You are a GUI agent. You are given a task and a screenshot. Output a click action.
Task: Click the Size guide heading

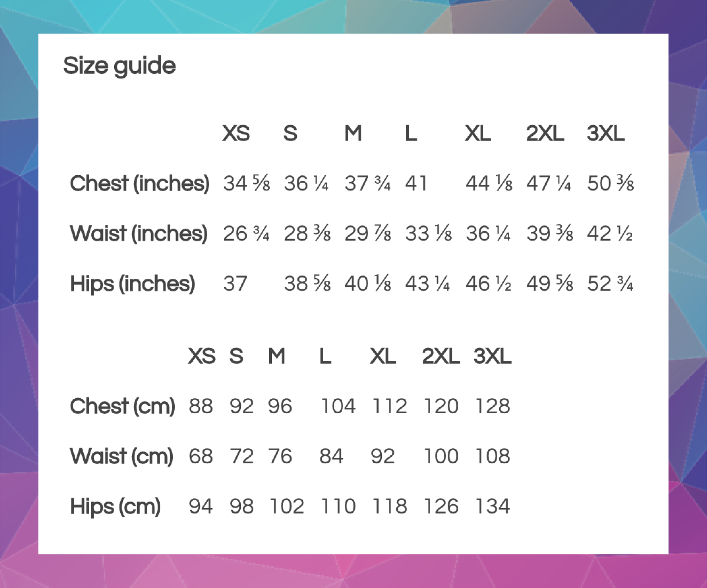point(119,66)
